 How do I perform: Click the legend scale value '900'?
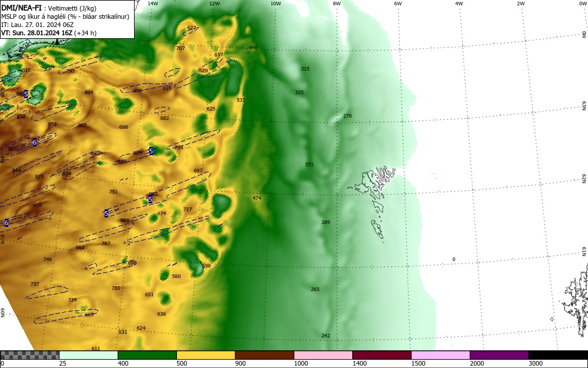[x=240, y=363]
